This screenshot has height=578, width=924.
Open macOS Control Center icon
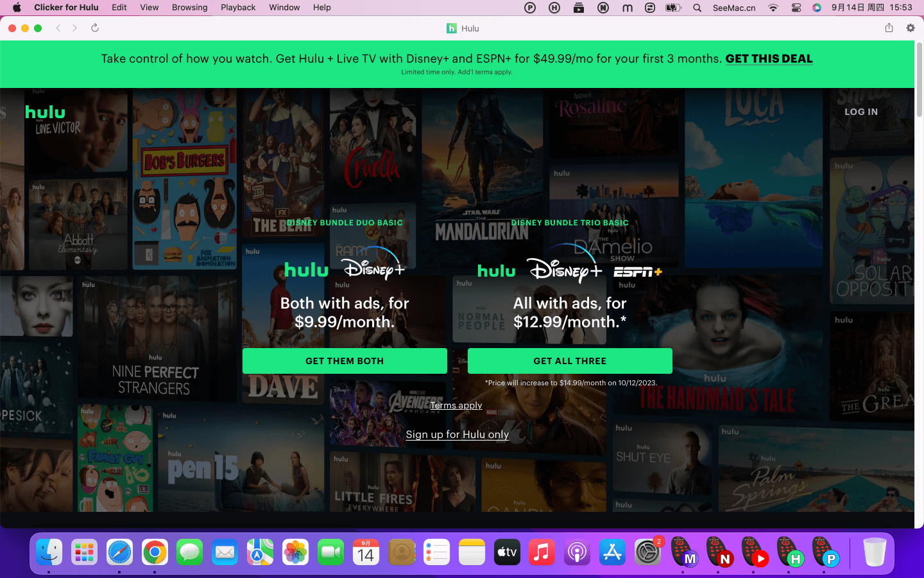[x=796, y=8]
